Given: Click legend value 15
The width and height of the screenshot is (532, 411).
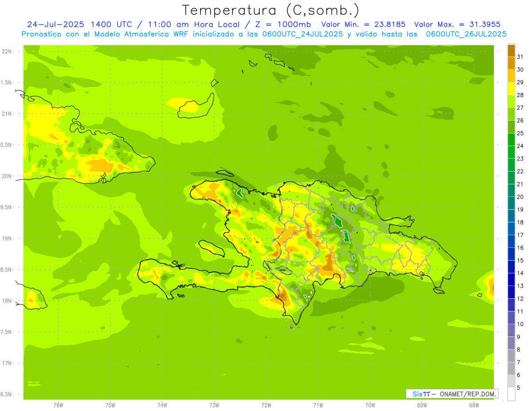Looking at the screenshot, I should click(520, 260).
